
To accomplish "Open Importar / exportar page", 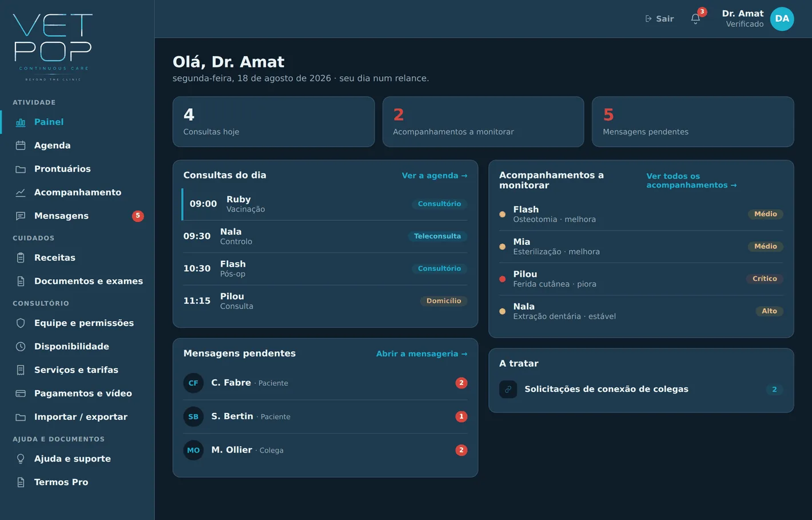I will 77,416.
